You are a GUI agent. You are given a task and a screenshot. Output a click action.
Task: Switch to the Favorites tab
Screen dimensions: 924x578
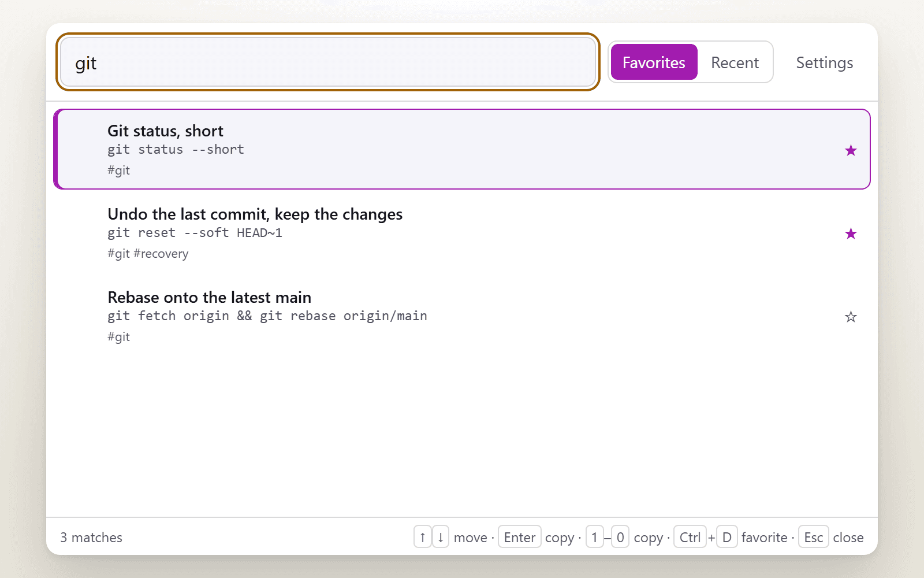[x=654, y=62]
